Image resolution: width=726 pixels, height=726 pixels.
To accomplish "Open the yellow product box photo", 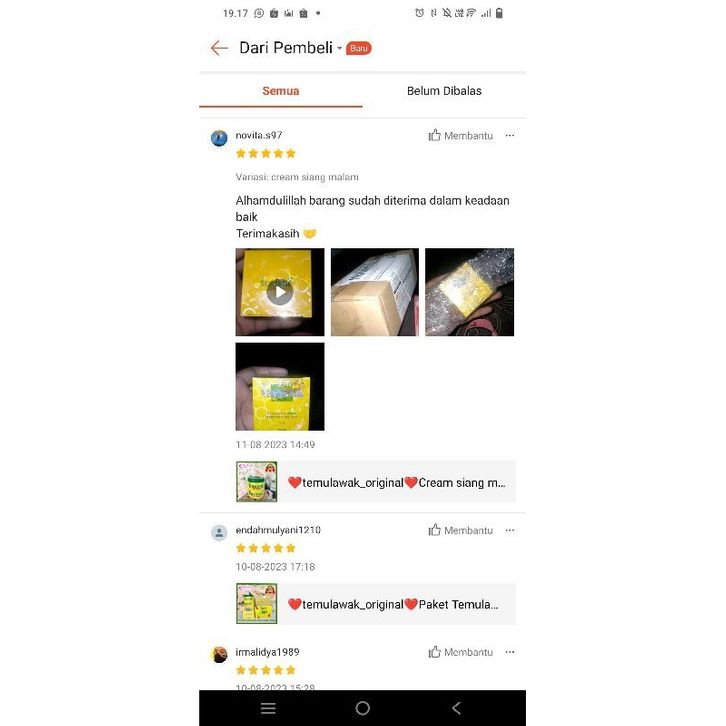I will click(280, 387).
